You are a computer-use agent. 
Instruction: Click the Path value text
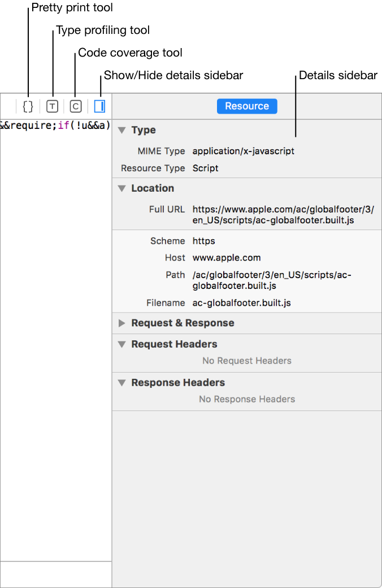271,280
